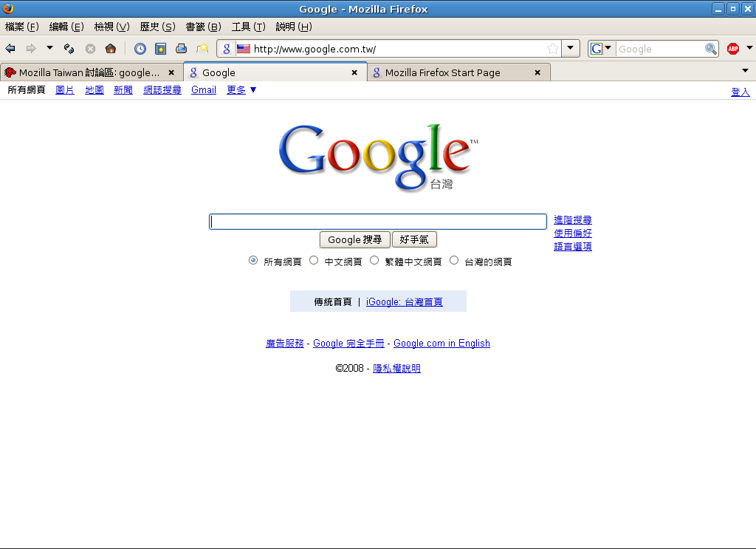This screenshot has height=549, width=756.
Task: Go to the Home page icon
Action: coord(111,49)
